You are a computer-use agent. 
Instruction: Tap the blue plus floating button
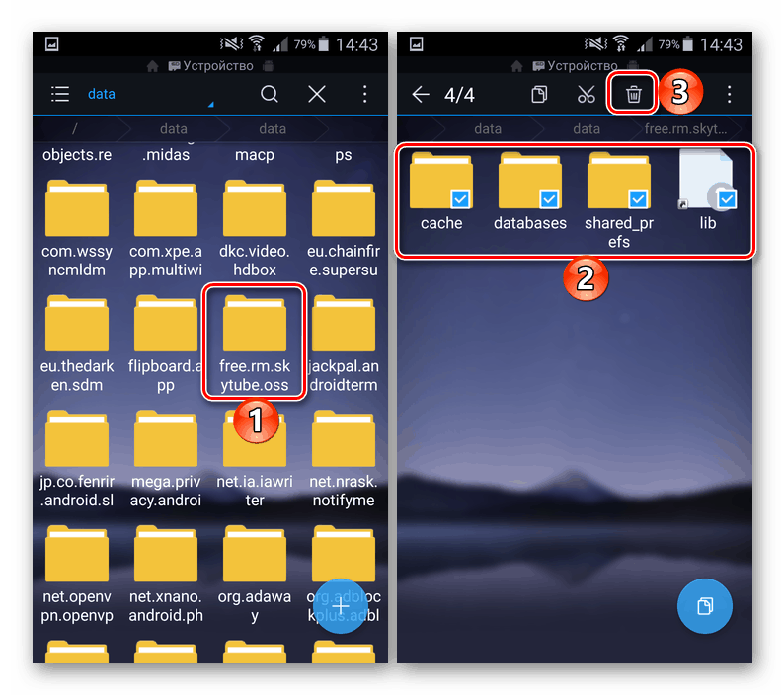click(341, 606)
